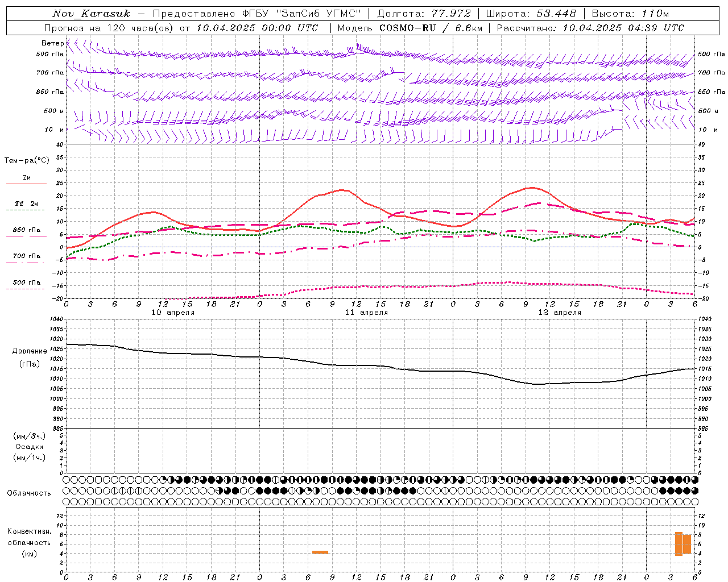Click the 'Конвективн.' convective cloud label
The width and height of the screenshot is (728, 582).
30,531
